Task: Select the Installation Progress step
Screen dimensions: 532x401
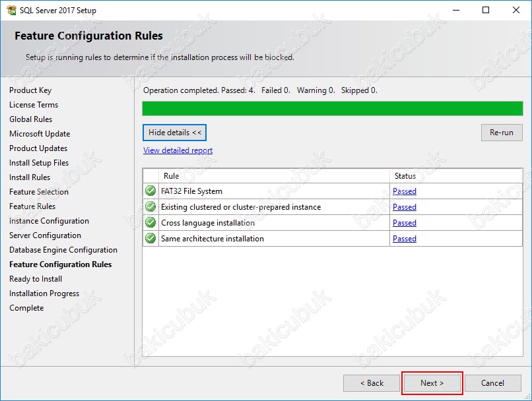Action: click(44, 293)
